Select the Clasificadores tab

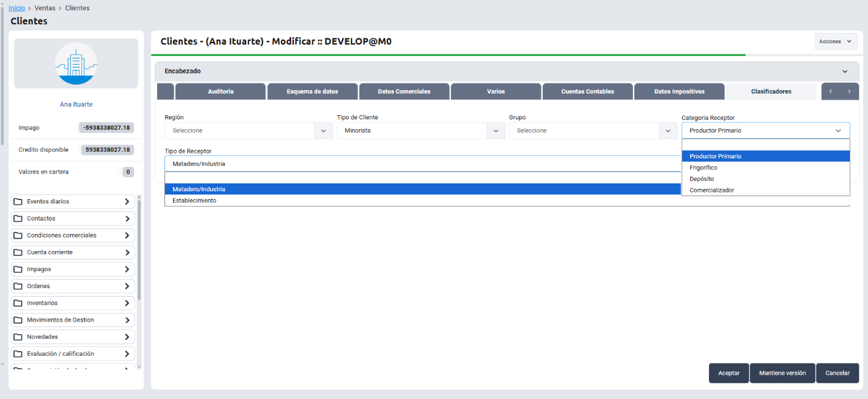point(771,91)
